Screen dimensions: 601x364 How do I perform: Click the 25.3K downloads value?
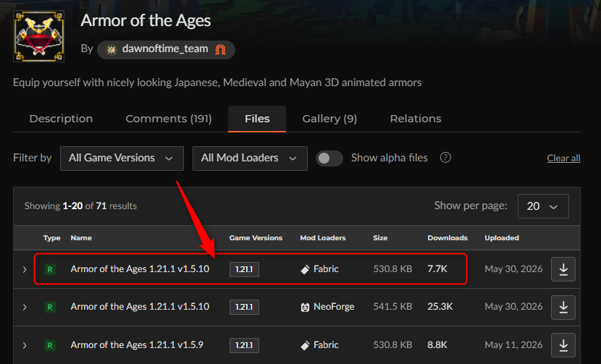440,307
